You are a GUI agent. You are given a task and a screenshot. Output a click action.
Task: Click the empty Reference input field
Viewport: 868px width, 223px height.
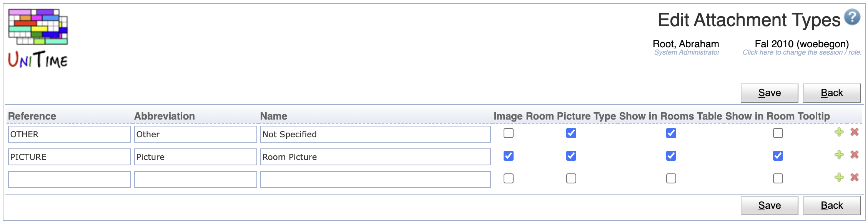70,180
